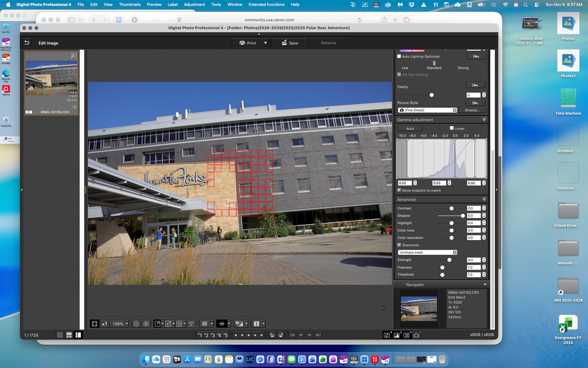This screenshot has width=588, height=368.
Task: Reset Clarity with the revert arrow button
Action: (x=475, y=86)
